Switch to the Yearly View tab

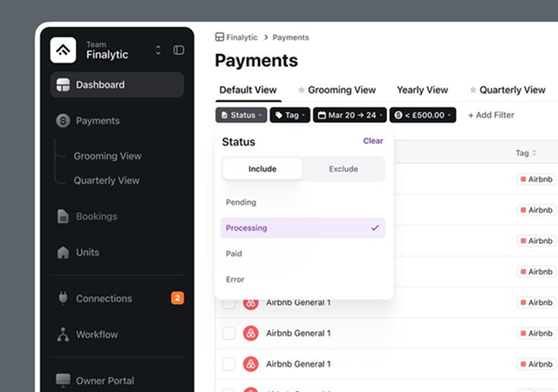(422, 90)
